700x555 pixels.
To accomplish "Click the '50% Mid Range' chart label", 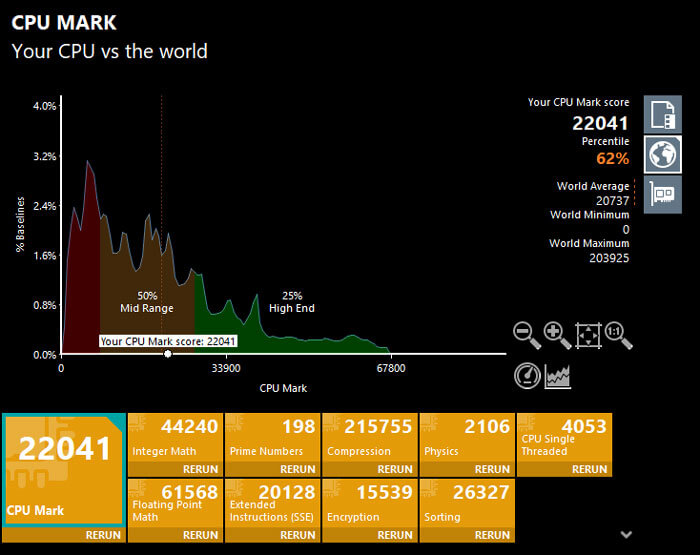I will [x=147, y=302].
